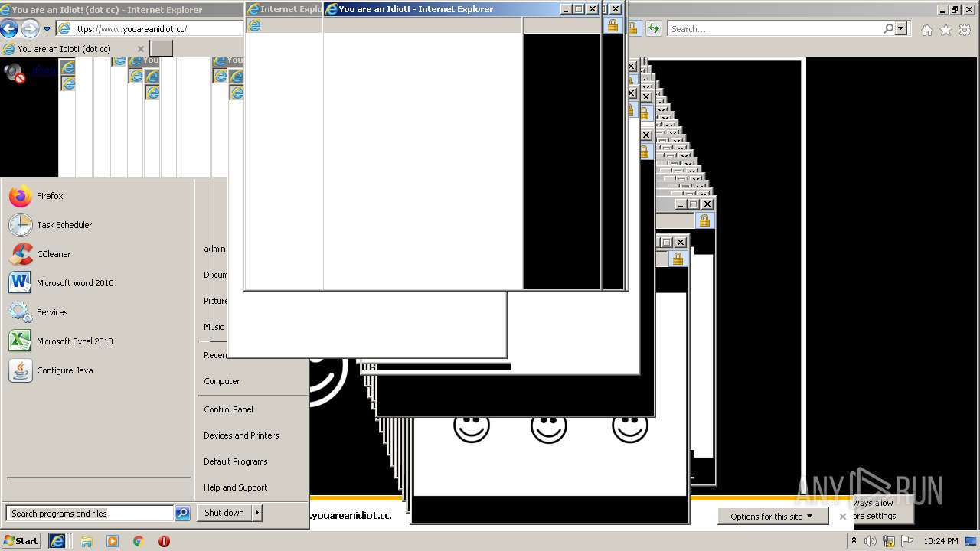
Task: Click the Action Center flag icon
Action: 907,541
